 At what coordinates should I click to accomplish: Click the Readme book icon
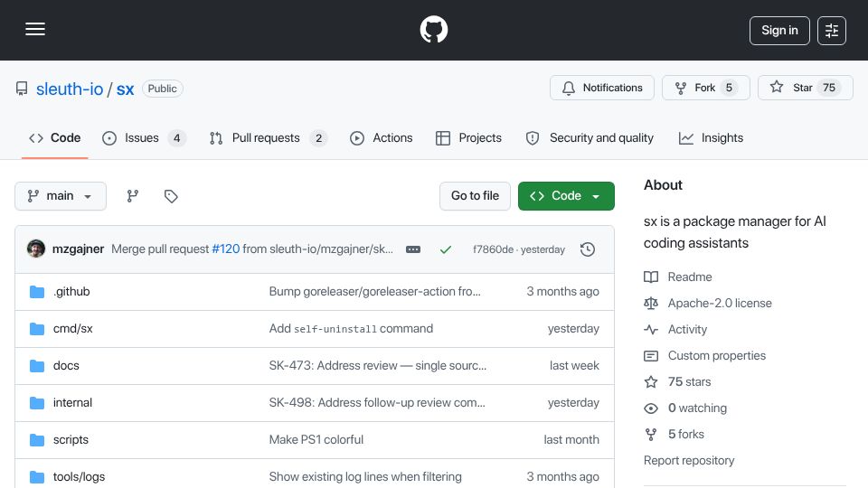[651, 277]
